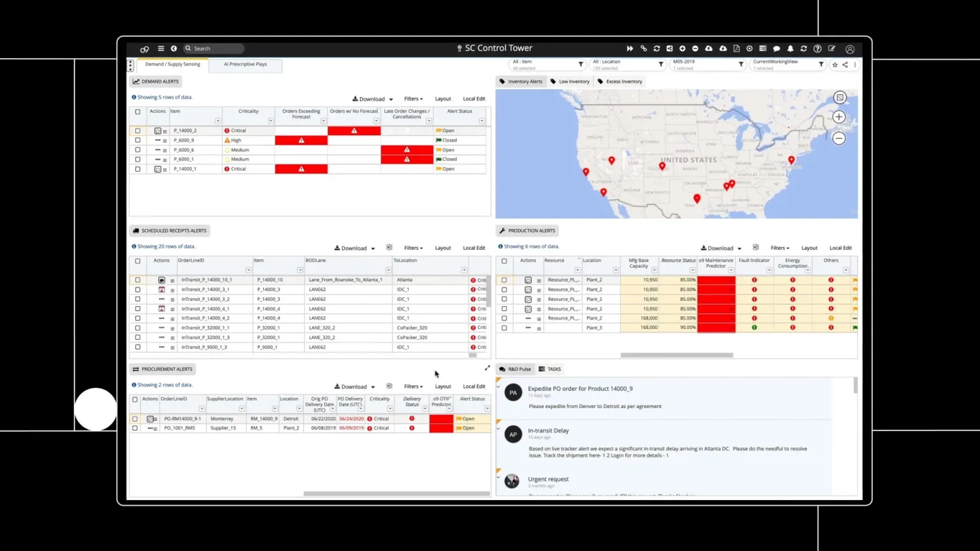Image resolution: width=980 pixels, height=551 pixels.
Task: Click the help question mark icon
Action: (x=817, y=48)
